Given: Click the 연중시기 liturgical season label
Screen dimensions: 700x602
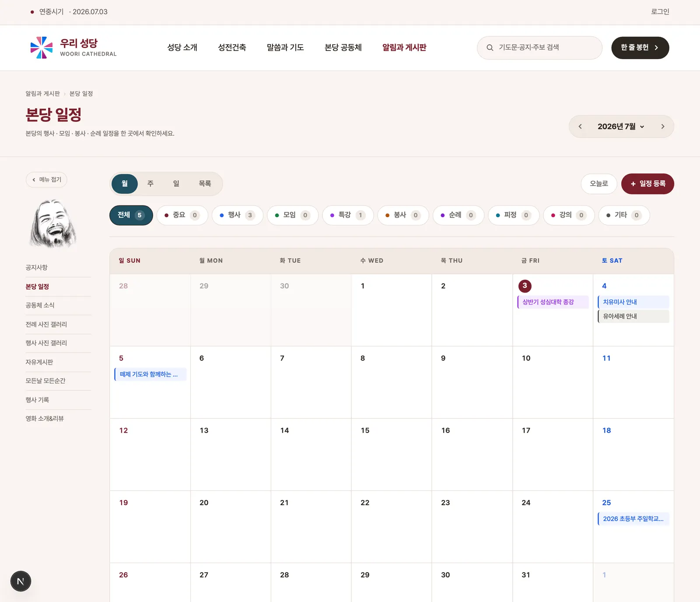Looking at the screenshot, I should (x=51, y=12).
